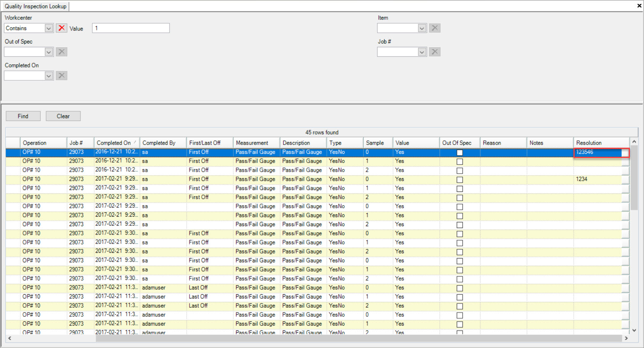This screenshot has width=644, height=348.
Task: Sort by the Sample column header
Action: tap(378, 143)
